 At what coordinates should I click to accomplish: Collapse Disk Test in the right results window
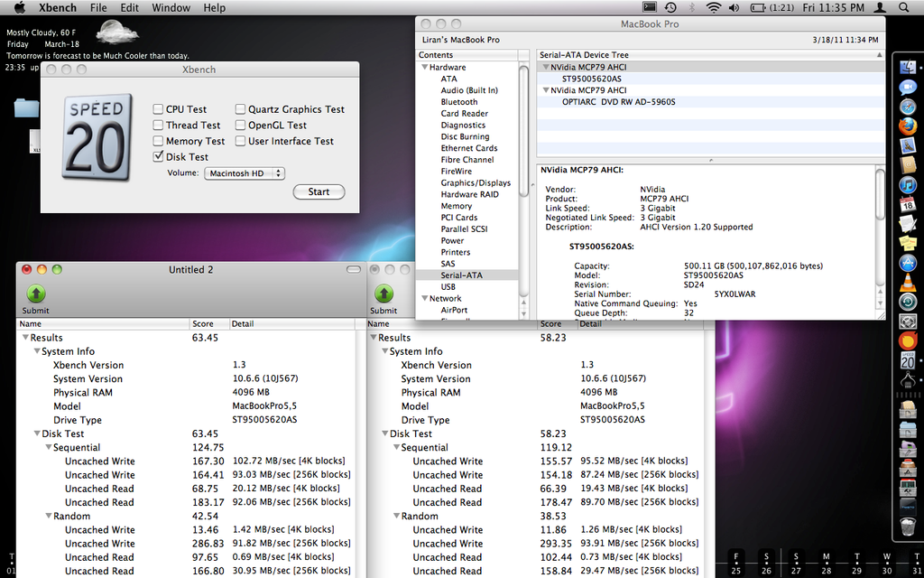click(384, 434)
